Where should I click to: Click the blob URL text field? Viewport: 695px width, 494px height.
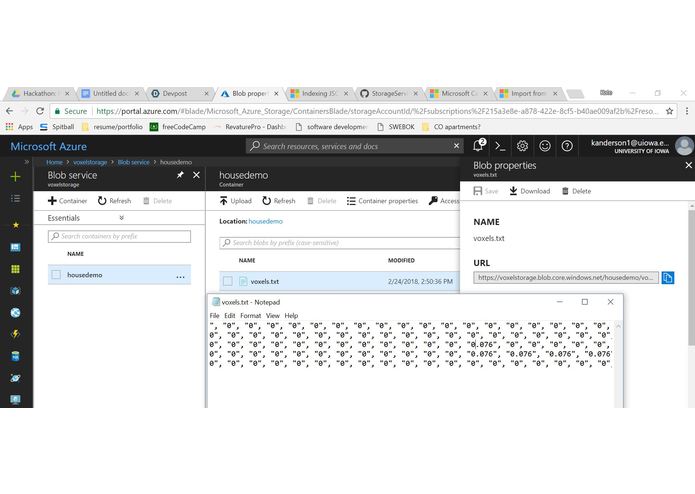click(566, 278)
